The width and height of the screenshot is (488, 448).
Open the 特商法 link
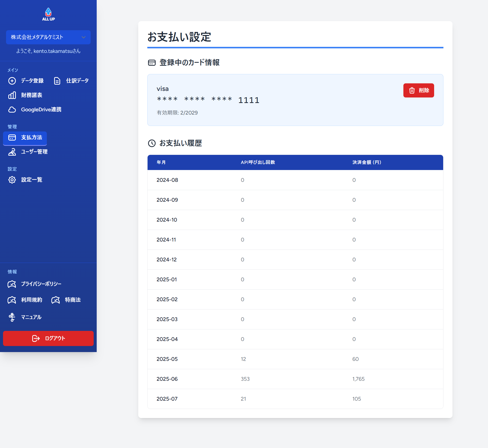coord(66,300)
